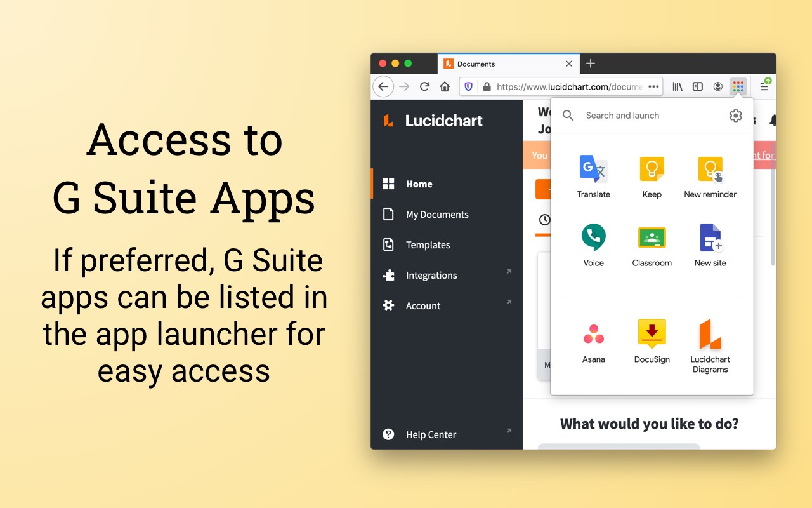Select the Documents browser tab
Viewport: 812px width, 508px height.
click(508, 63)
